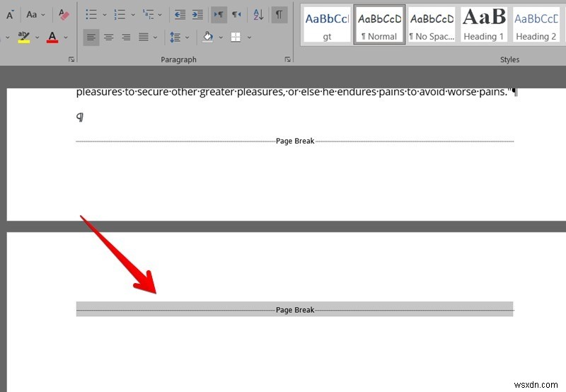Decrease the paragraph indent
The image size is (566, 392).
click(180, 14)
